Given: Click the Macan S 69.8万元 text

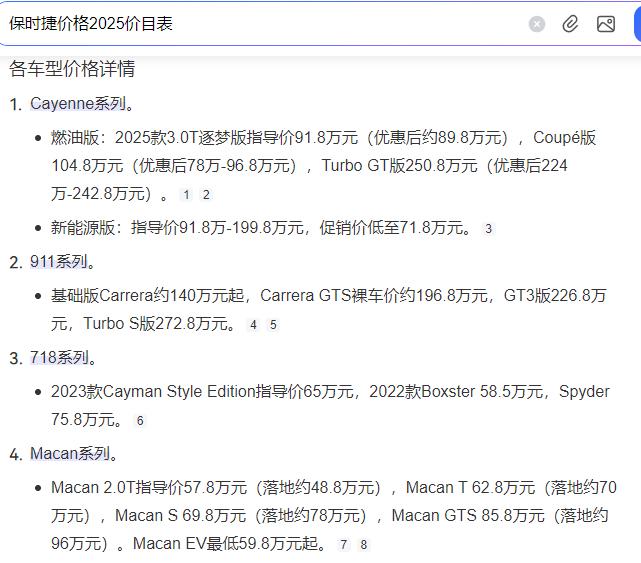Looking at the screenshot, I should pyautogui.click(x=181, y=515).
